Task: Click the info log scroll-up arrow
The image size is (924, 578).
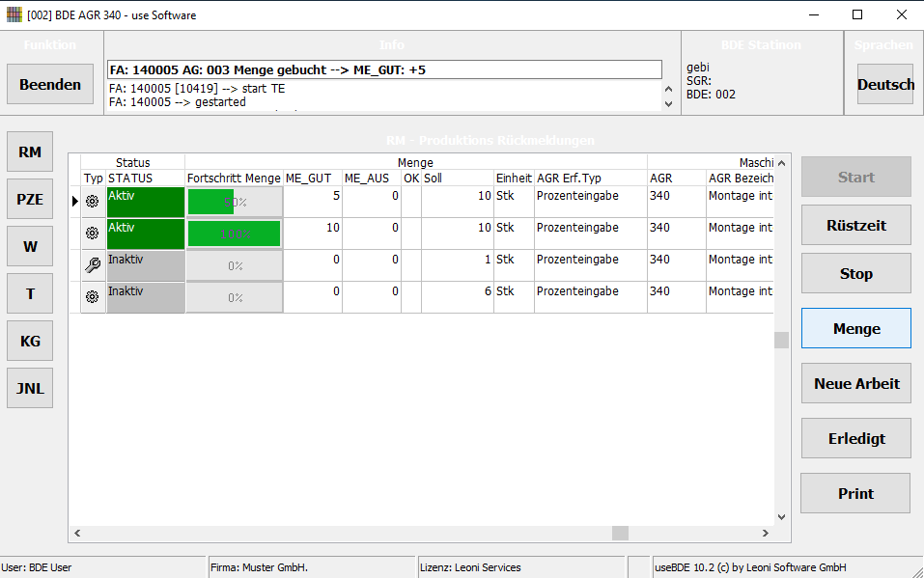Action: click(x=668, y=90)
